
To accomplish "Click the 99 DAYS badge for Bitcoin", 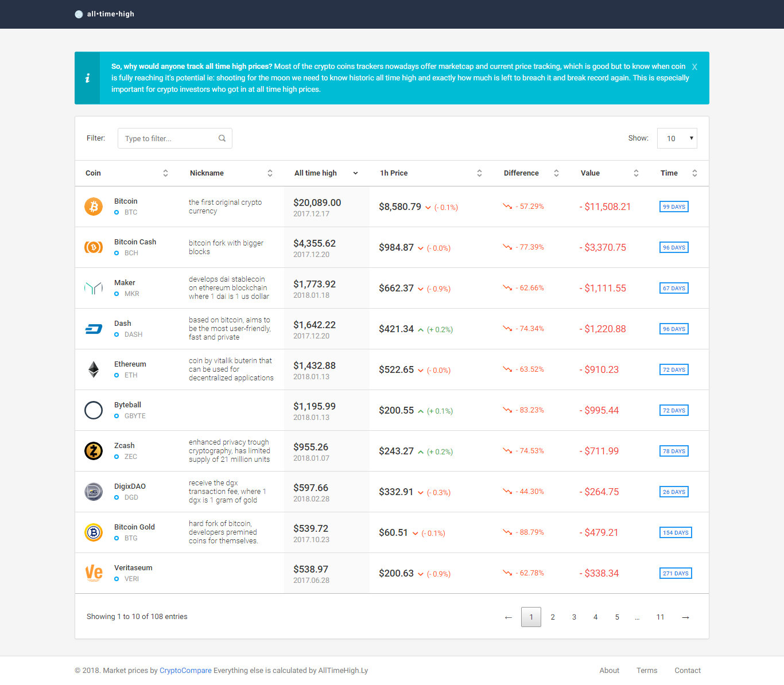I will pos(674,207).
